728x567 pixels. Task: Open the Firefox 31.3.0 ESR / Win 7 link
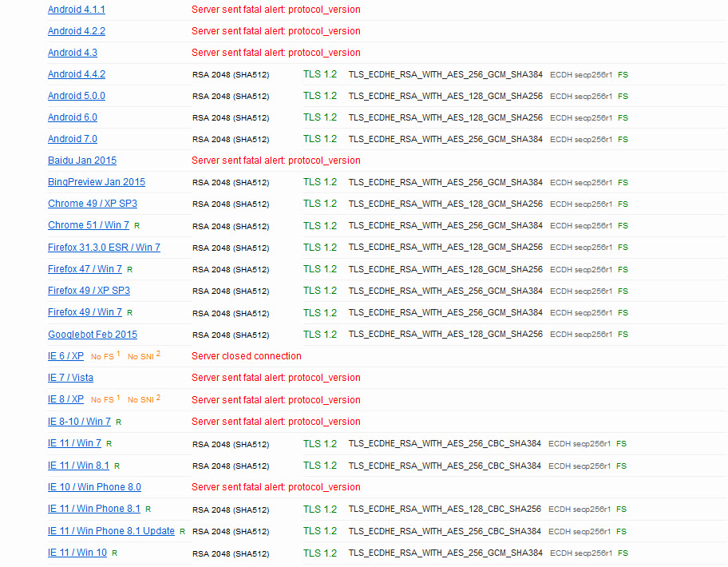(x=104, y=248)
